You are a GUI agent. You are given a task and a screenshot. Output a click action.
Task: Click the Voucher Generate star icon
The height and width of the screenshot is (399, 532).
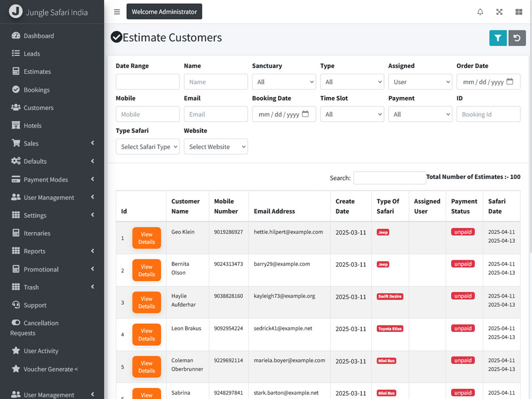(16, 369)
